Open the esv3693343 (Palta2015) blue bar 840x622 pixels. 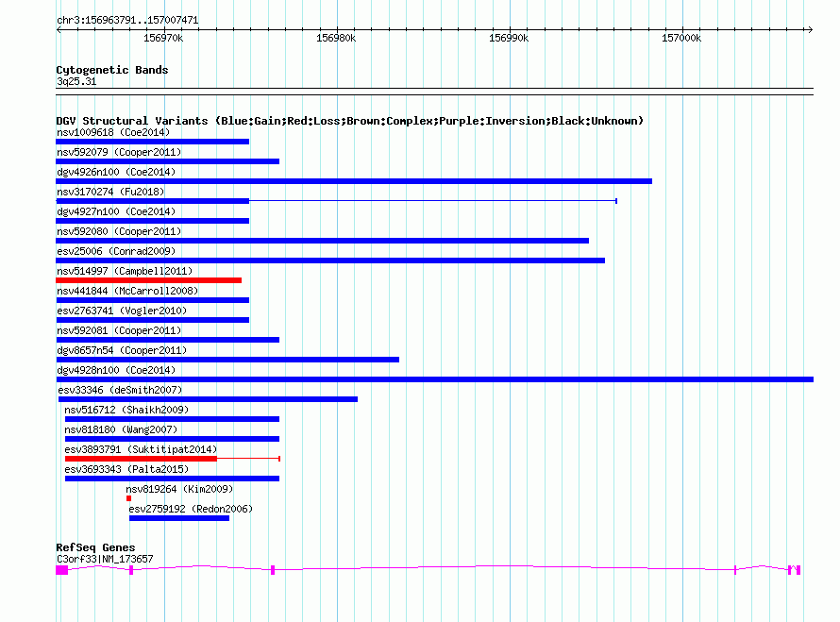click(172, 479)
